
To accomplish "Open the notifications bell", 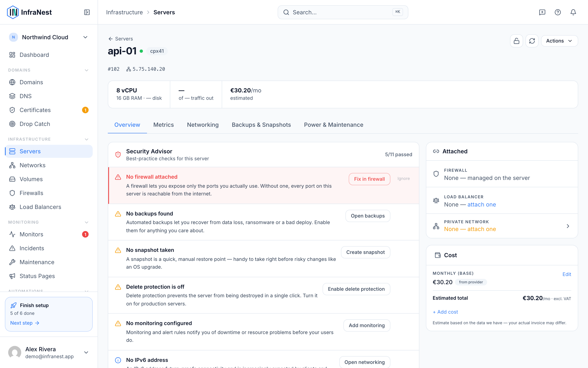I will click(573, 12).
